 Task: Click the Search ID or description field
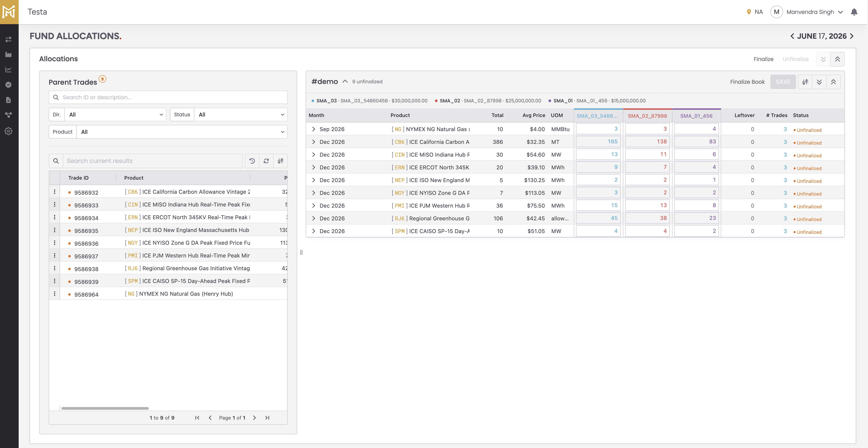(168, 97)
